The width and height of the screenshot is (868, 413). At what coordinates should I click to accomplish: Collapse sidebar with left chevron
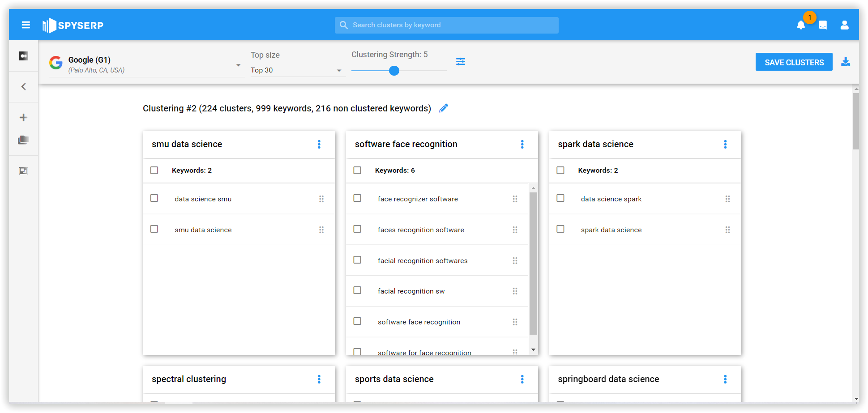coord(23,87)
